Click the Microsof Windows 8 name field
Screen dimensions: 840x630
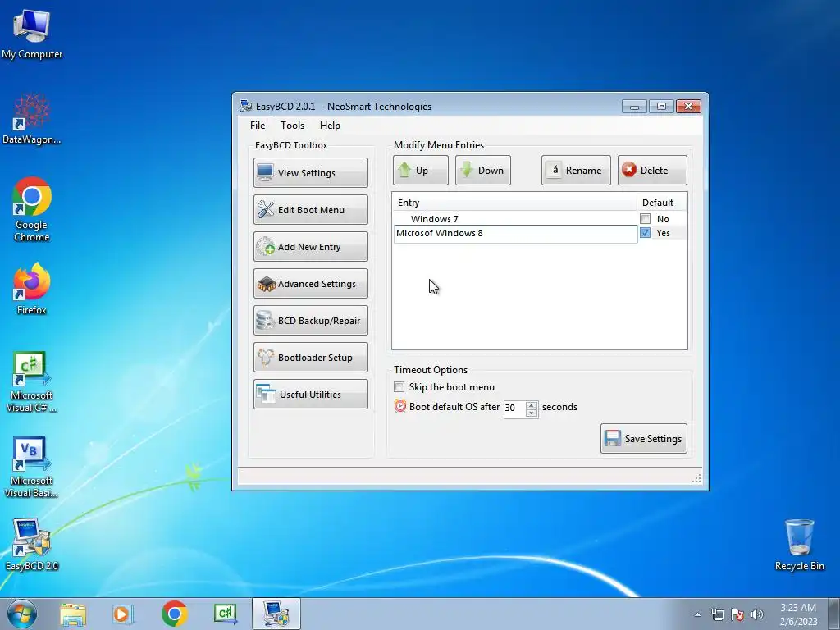(515, 234)
